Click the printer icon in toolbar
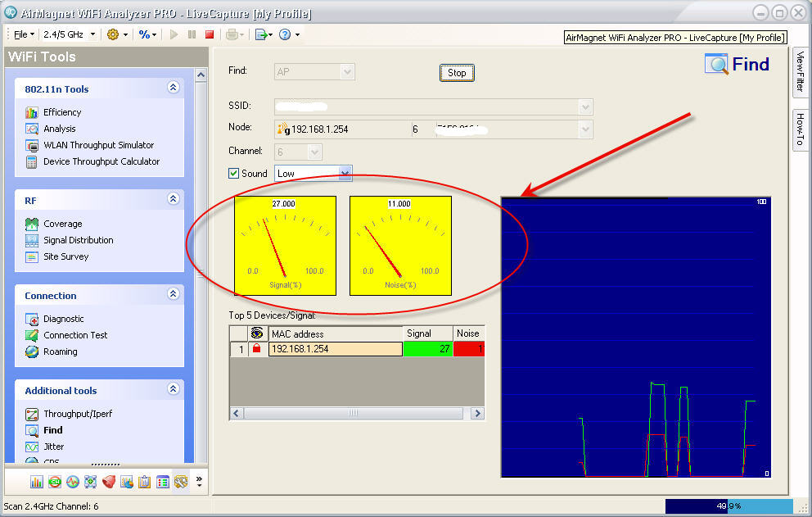This screenshot has width=812, height=517. (x=232, y=34)
